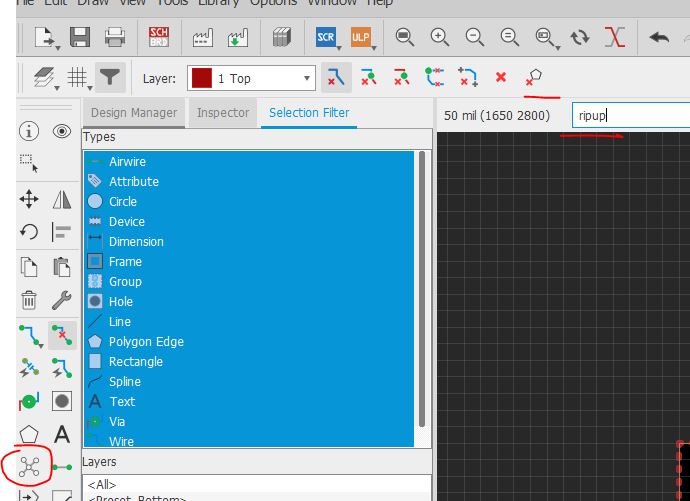Click the Mirror tool icon
This screenshot has width=690, height=501.
tap(62, 200)
